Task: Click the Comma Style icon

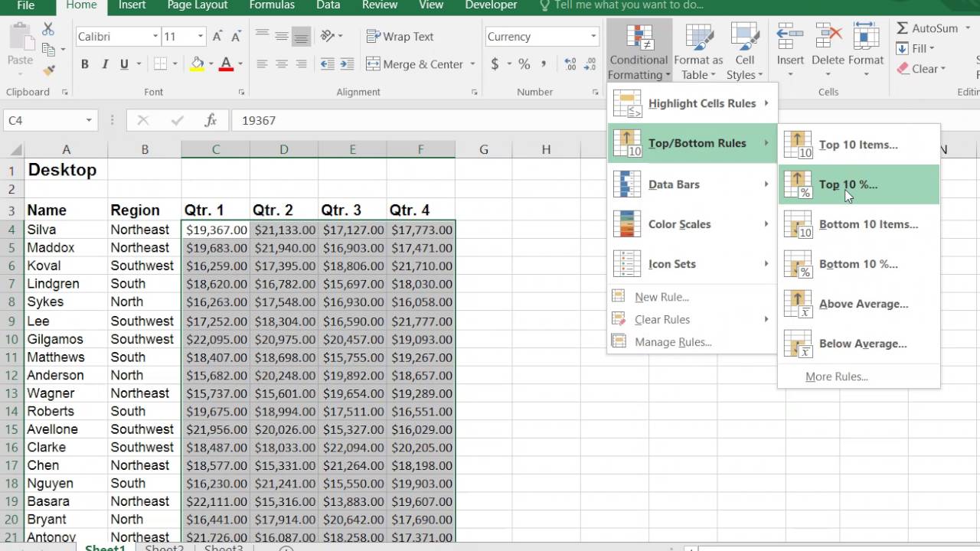Action: 544,64
